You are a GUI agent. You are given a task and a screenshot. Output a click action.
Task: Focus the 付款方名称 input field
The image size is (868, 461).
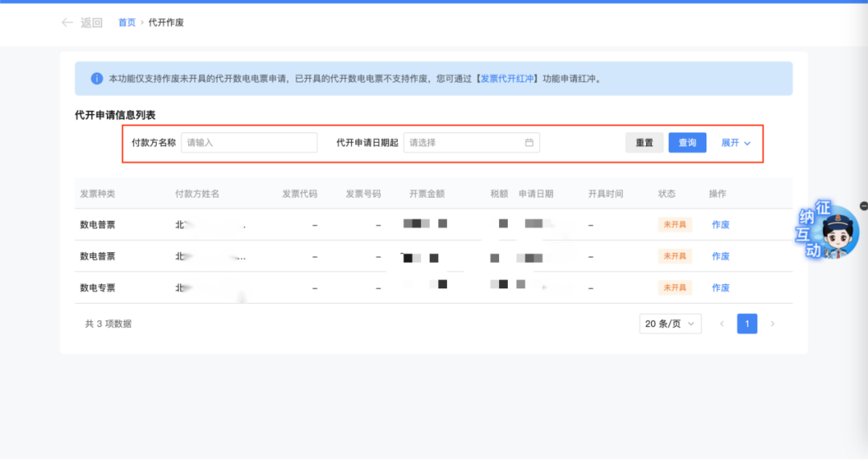coord(249,143)
